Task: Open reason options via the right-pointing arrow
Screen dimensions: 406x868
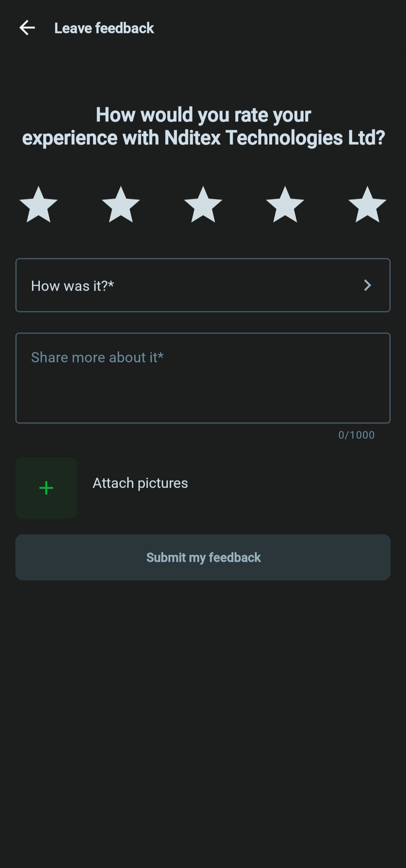Action: tap(368, 285)
